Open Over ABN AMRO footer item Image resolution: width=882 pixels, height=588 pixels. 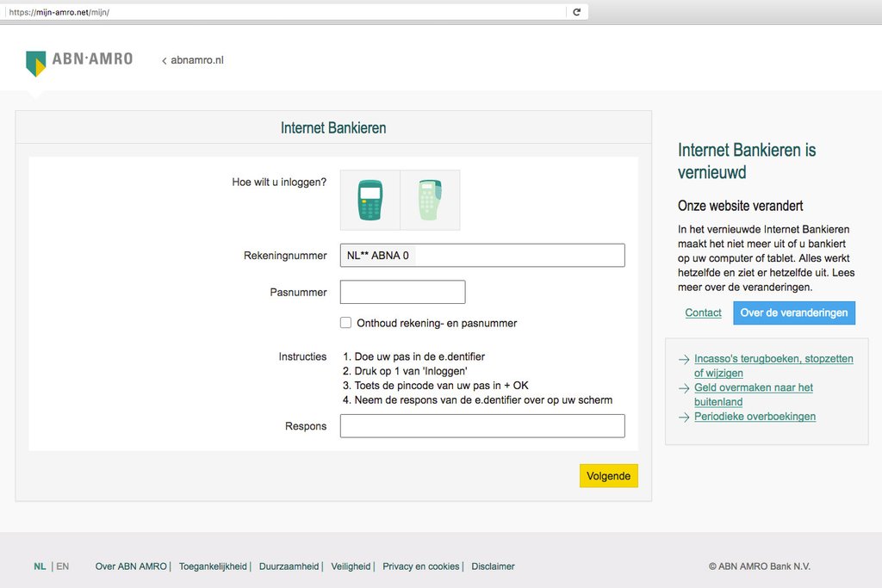(x=131, y=566)
